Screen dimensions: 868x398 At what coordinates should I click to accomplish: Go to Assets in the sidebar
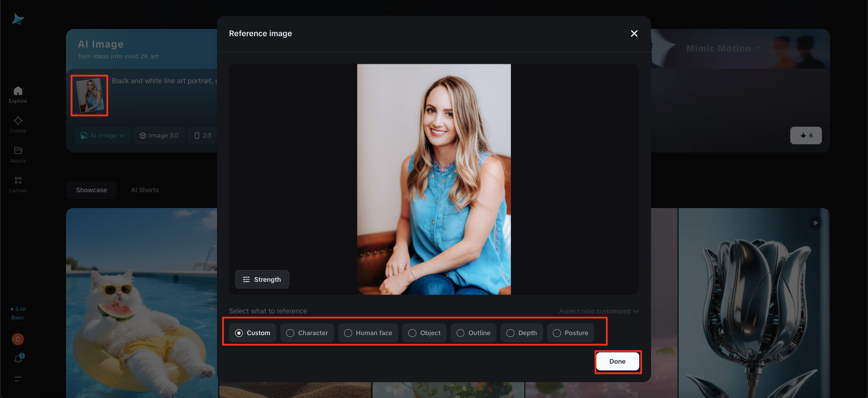tap(18, 154)
